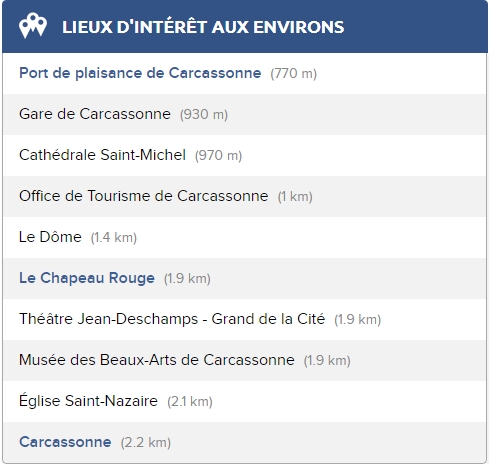
Task: Click the 1.4 km distance beside Le Dôme
Action: point(114,238)
